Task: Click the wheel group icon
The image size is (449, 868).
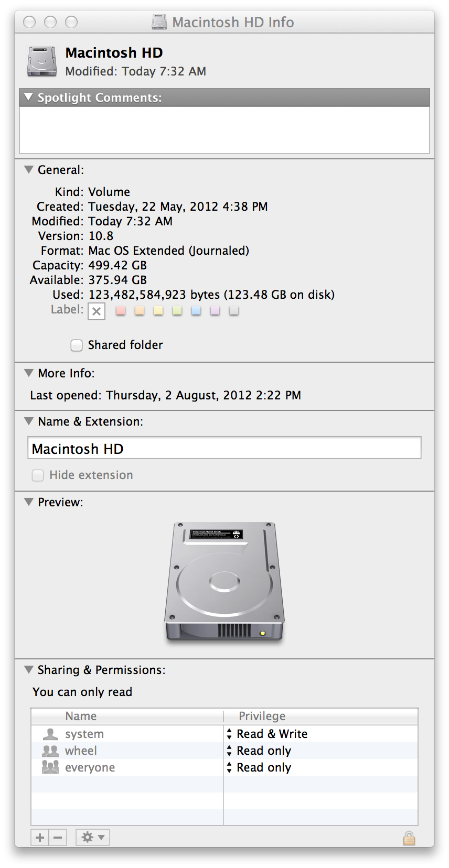Action: pos(50,751)
